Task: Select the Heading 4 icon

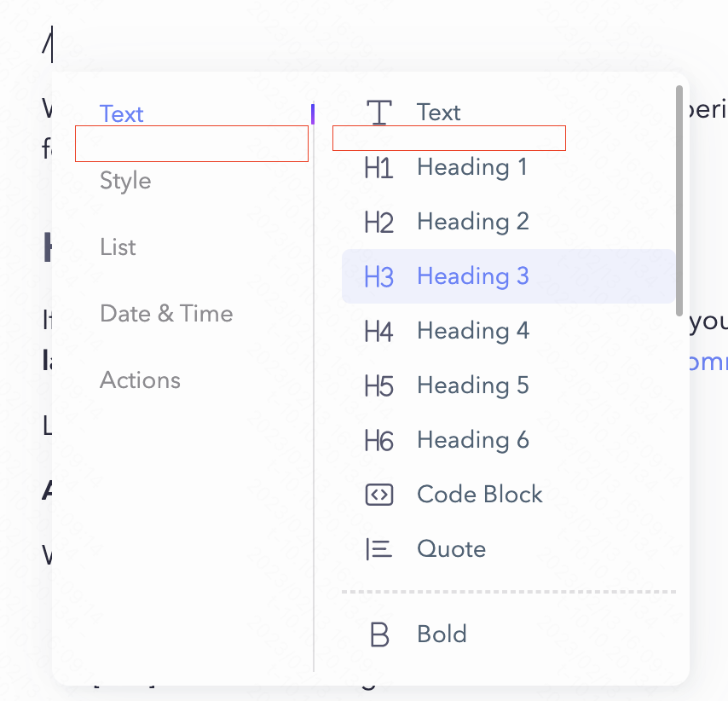Action: pyautogui.click(x=378, y=331)
